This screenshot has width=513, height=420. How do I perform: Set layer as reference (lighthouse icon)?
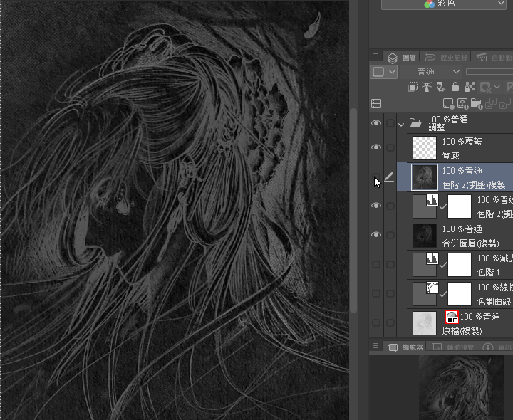click(427, 87)
